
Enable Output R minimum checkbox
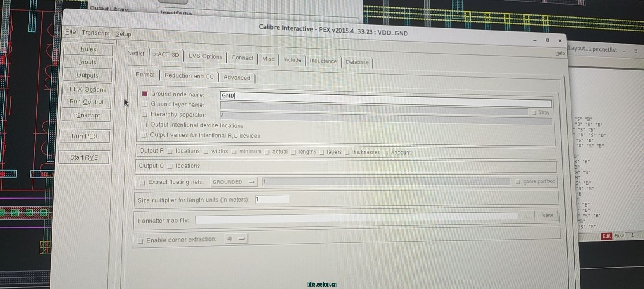[234, 152]
